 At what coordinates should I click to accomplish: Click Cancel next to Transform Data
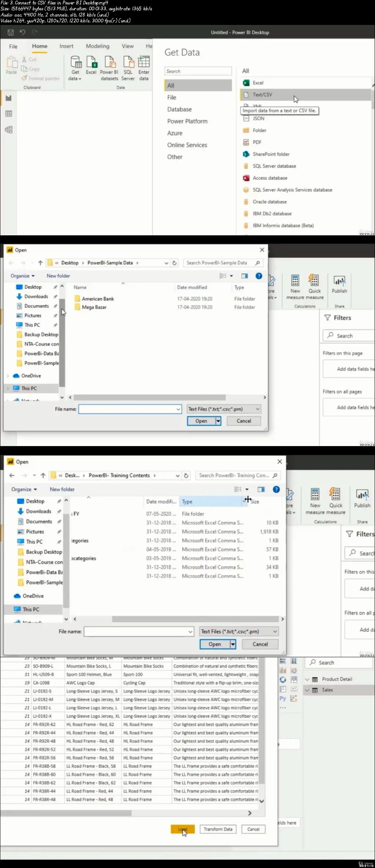[x=253, y=829]
